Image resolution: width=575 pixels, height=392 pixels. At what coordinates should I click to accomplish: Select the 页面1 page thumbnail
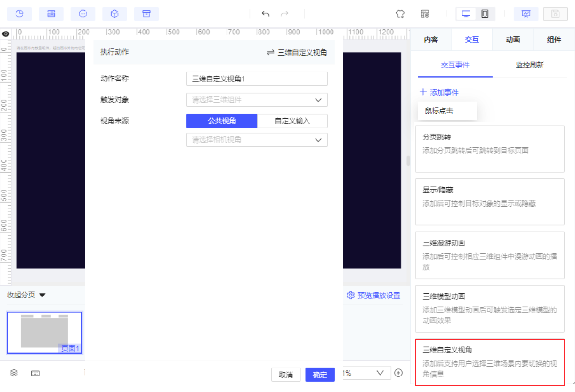45,333
